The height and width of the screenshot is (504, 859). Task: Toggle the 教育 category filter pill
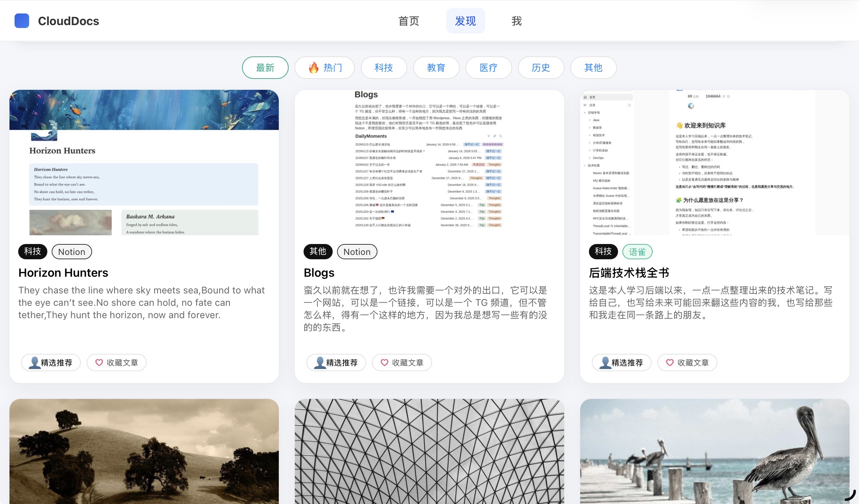pyautogui.click(x=436, y=68)
